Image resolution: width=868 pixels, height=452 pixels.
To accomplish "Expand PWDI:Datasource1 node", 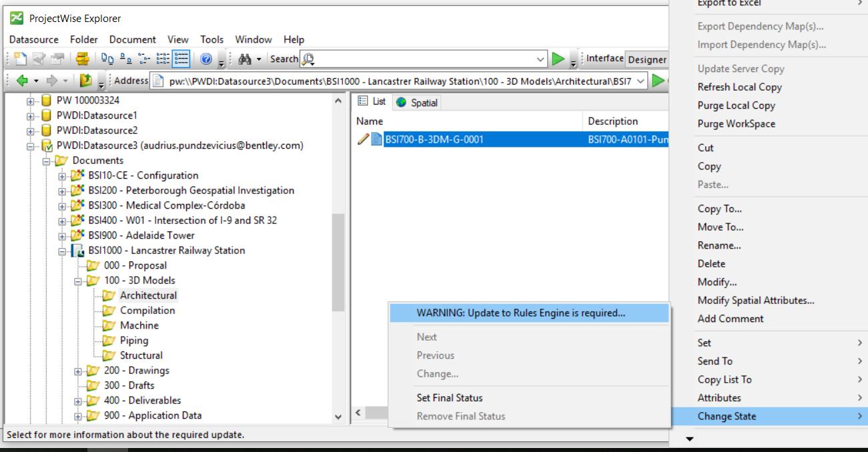I will point(30,115).
